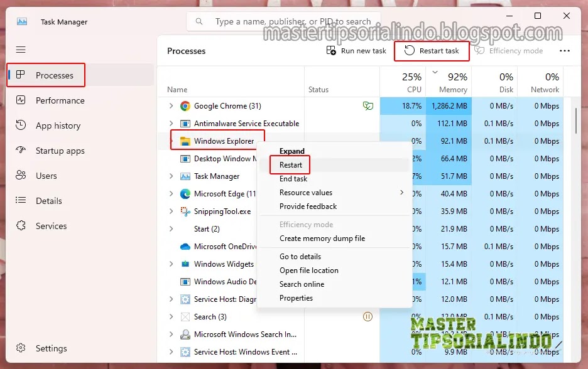Click the Settings gear icon
The height and width of the screenshot is (369, 588).
[x=21, y=348]
